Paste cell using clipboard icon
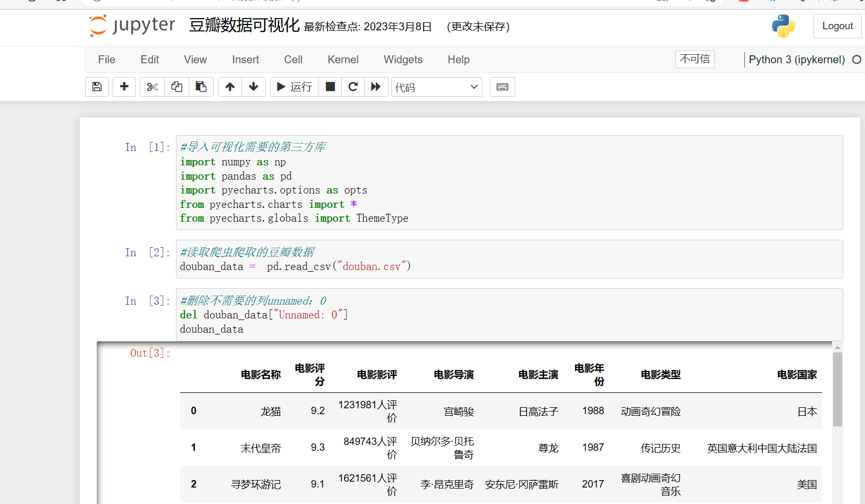865x504 pixels. click(201, 87)
